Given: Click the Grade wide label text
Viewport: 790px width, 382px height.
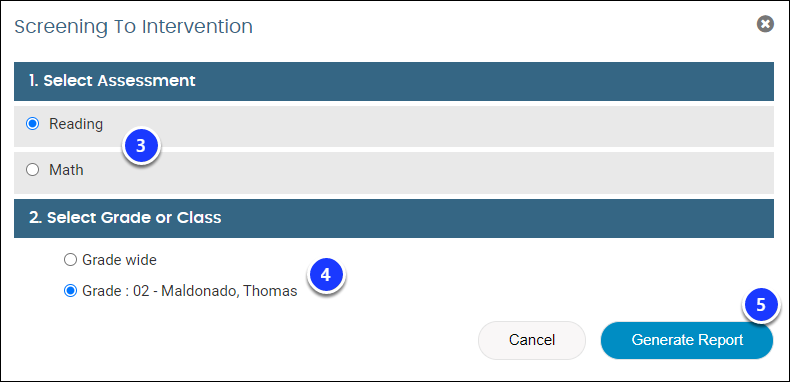Looking at the screenshot, I should (x=119, y=260).
